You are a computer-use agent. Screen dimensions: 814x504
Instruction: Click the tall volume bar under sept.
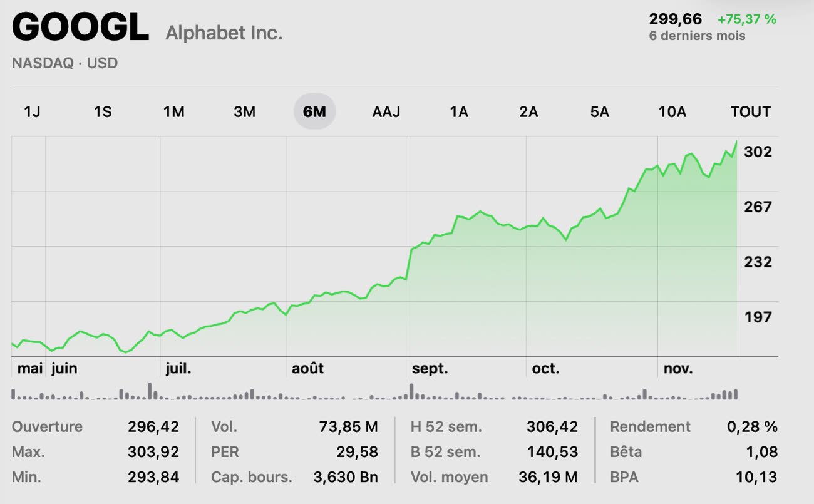coord(411,391)
